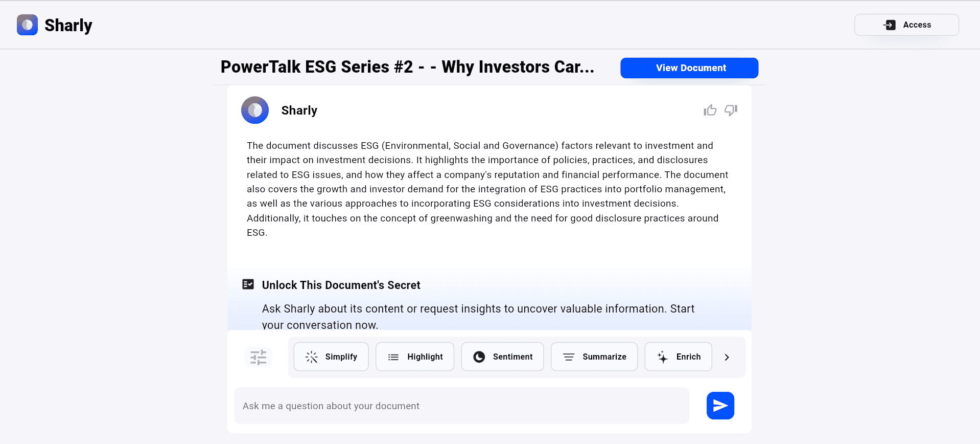Click the Sharly logo icon in header
980x444 pixels.
pos(27,25)
